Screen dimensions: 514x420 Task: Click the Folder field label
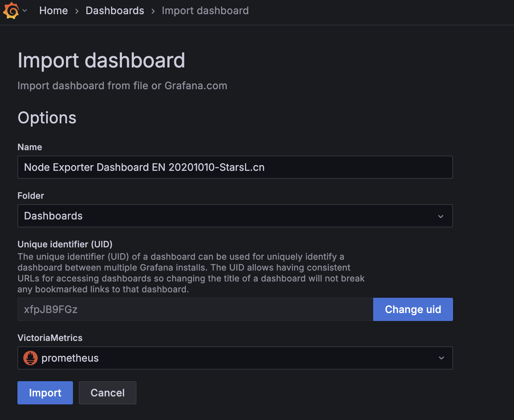[x=31, y=195]
